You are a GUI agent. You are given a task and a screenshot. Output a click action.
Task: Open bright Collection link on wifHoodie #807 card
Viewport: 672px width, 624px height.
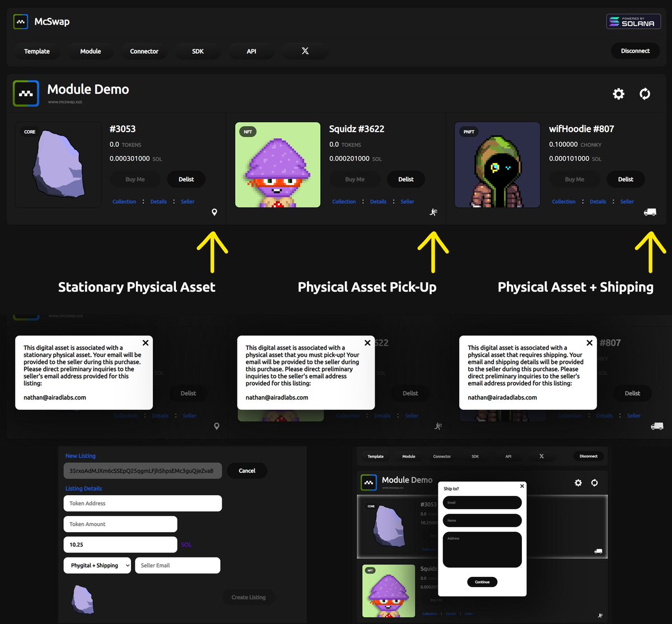click(563, 201)
